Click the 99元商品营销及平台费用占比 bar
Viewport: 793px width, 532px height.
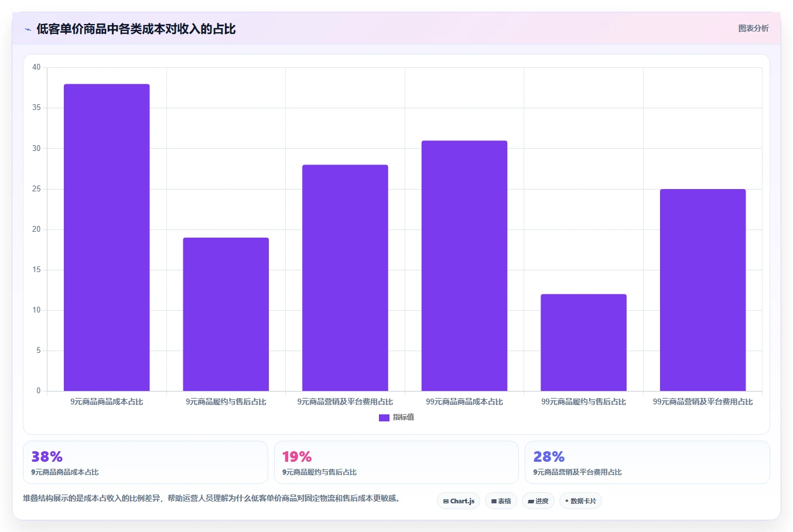tap(703, 290)
